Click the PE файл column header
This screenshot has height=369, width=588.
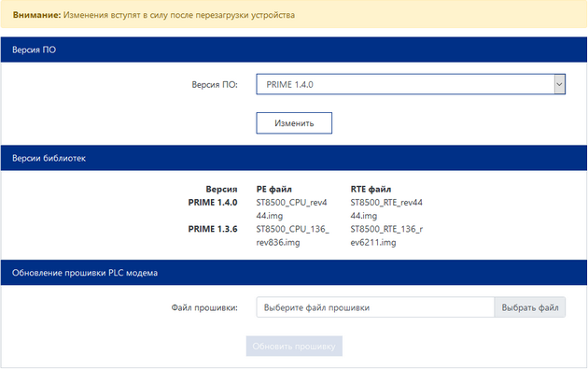point(274,190)
